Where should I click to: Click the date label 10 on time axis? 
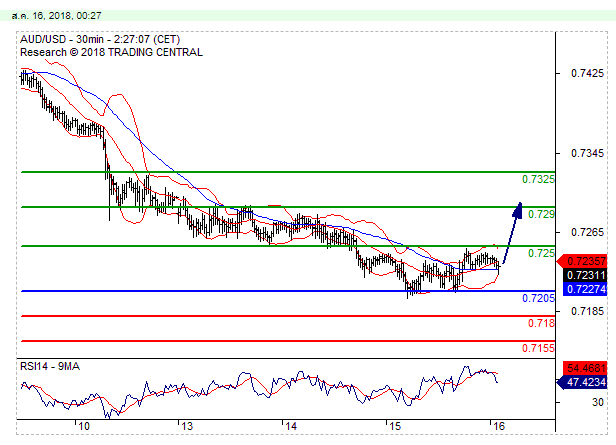coord(84,426)
